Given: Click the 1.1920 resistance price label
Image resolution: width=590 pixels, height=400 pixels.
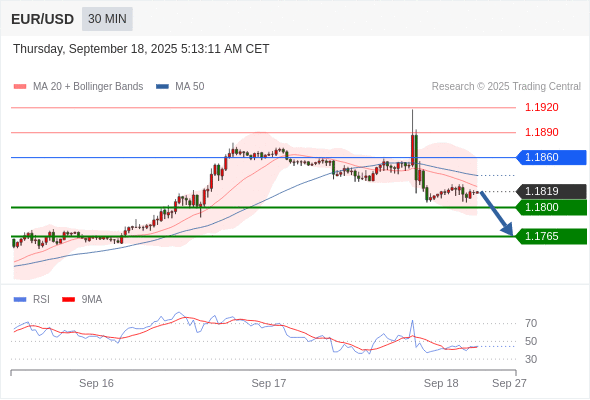Looking at the screenshot, I should [x=541, y=108].
